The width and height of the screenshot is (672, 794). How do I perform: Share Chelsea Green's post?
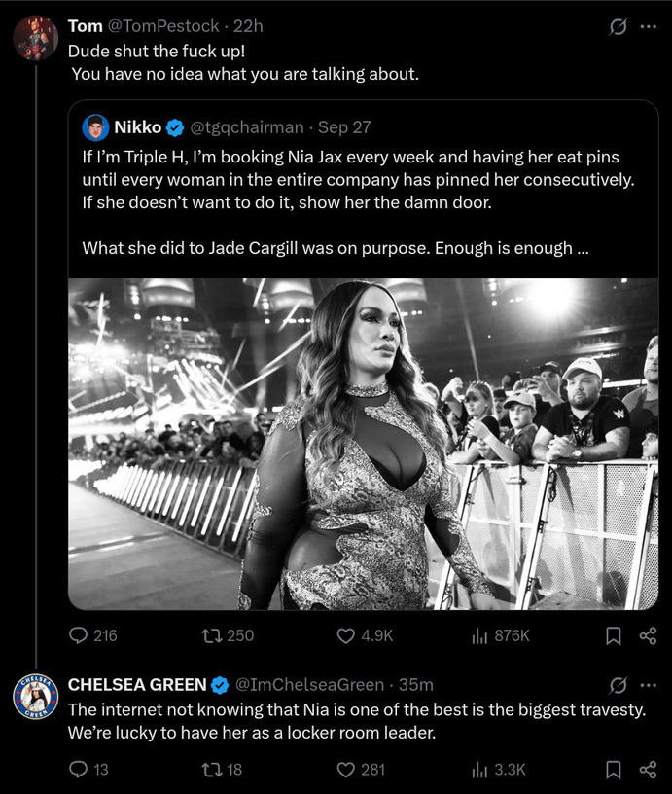coord(648,769)
